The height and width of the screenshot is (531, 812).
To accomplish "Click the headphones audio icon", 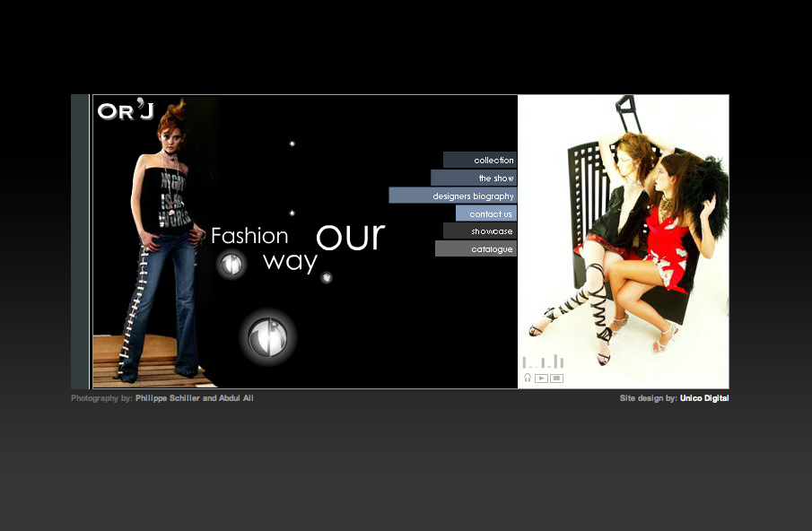I will [528, 379].
